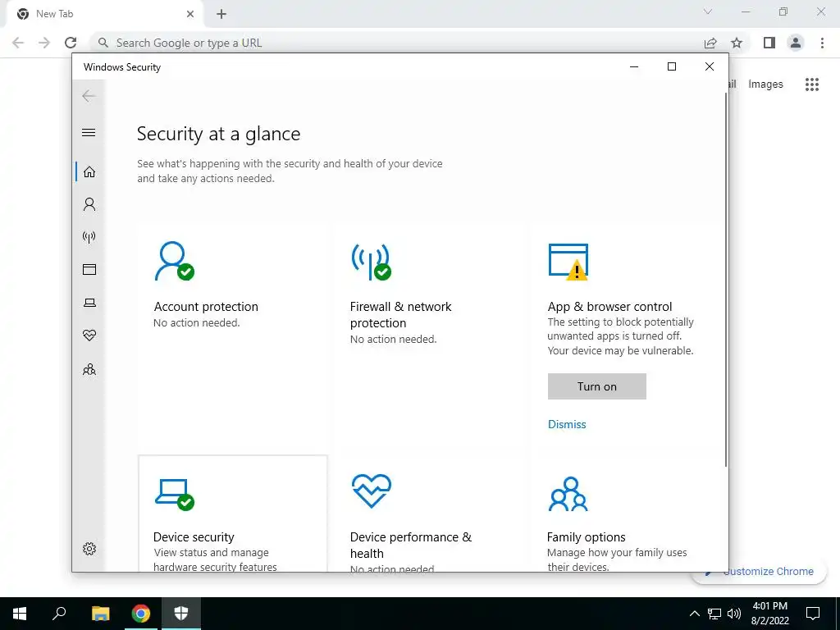The width and height of the screenshot is (840, 630).
Task: Open the Google apps grid in Chrome
Action: (x=812, y=84)
